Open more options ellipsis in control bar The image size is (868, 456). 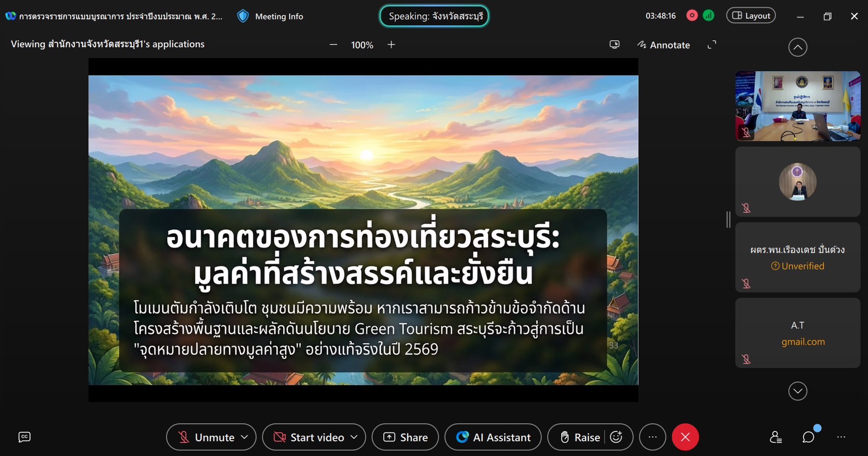653,437
